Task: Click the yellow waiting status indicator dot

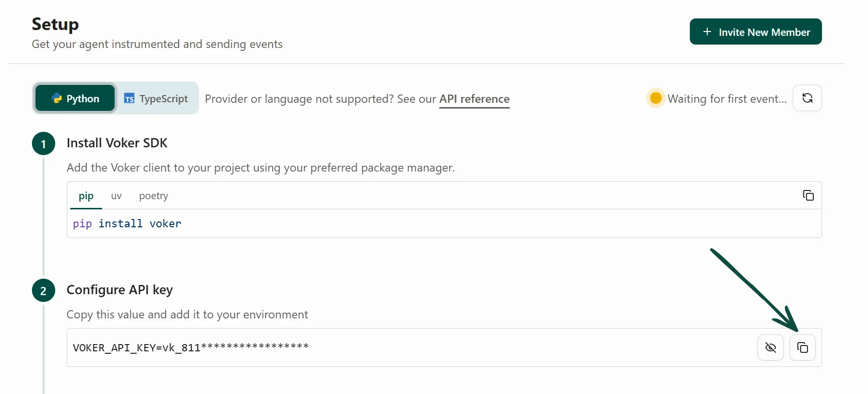Action: pos(655,98)
